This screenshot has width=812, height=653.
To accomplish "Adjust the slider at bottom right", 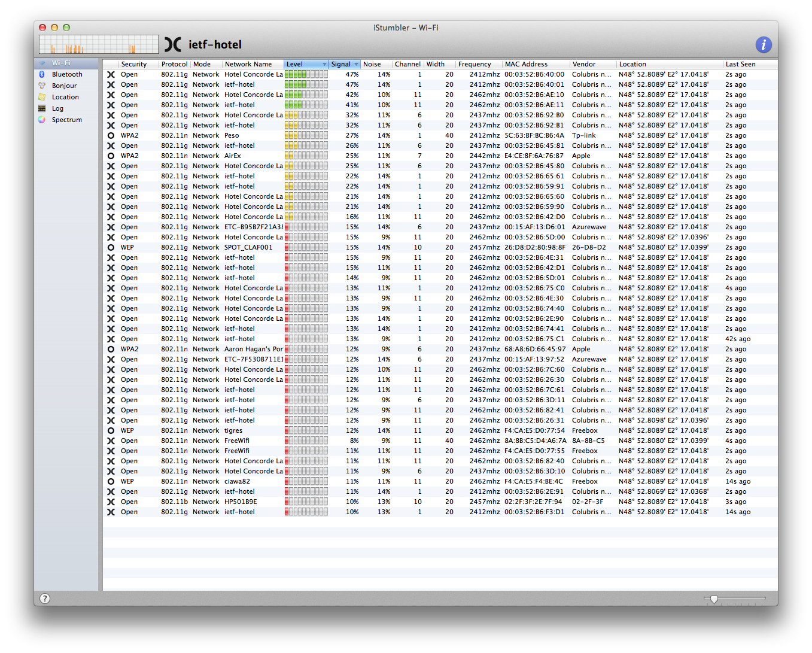I will [714, 599].
